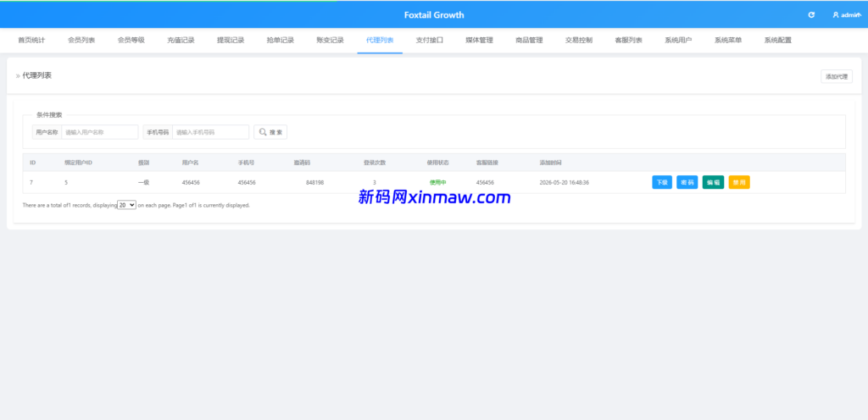Click the timestamp 2026-05-20 16:48:36

pos(564,182)
